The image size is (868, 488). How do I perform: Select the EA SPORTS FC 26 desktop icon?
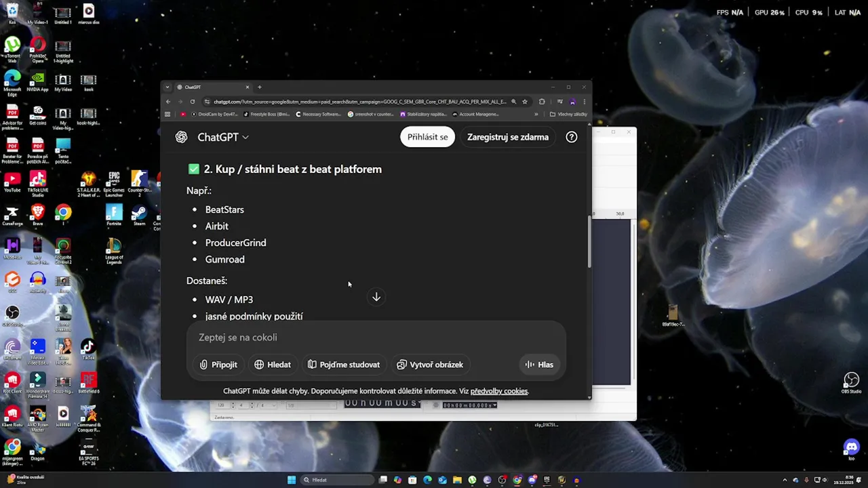click(x=89, y=453)
